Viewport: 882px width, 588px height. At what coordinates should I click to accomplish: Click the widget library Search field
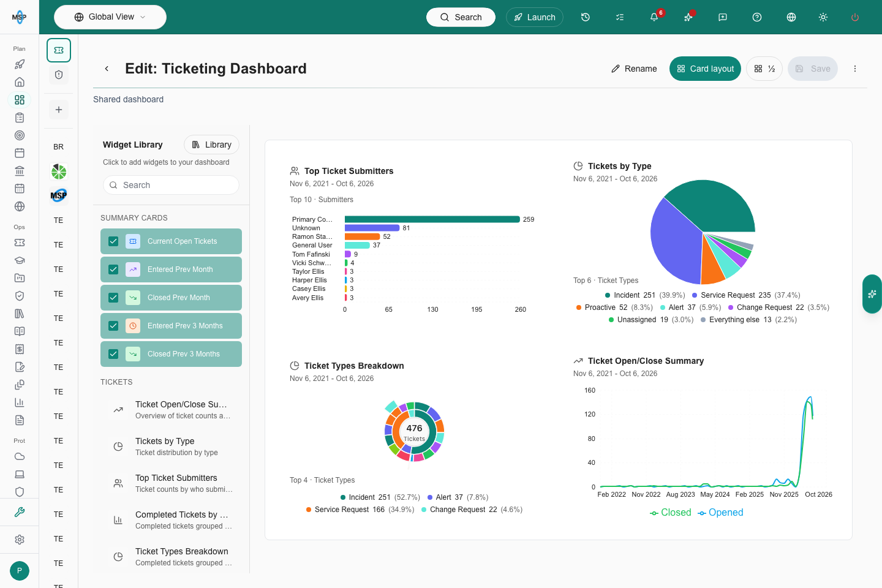click(x=171, y=185)
